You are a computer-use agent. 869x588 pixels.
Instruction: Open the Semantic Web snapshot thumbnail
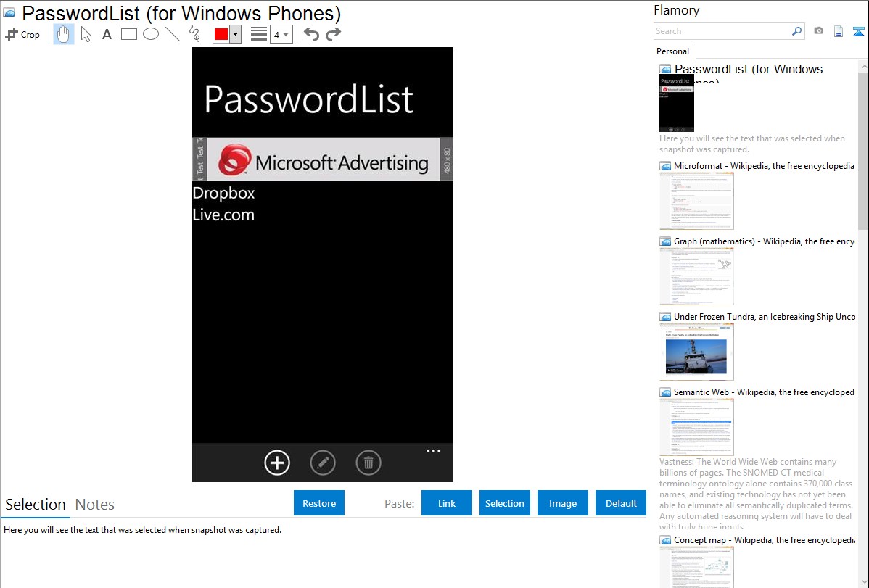point(696,427)
